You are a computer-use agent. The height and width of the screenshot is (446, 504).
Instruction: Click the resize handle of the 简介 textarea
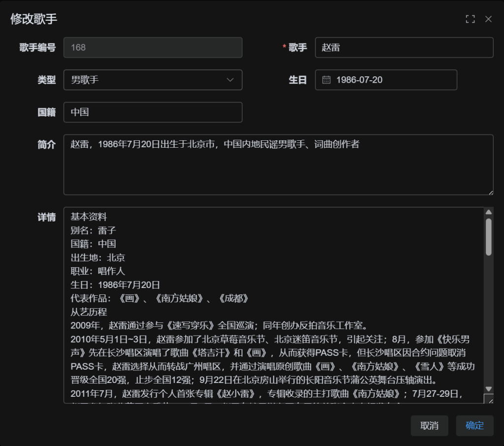(x=490, y=192)
